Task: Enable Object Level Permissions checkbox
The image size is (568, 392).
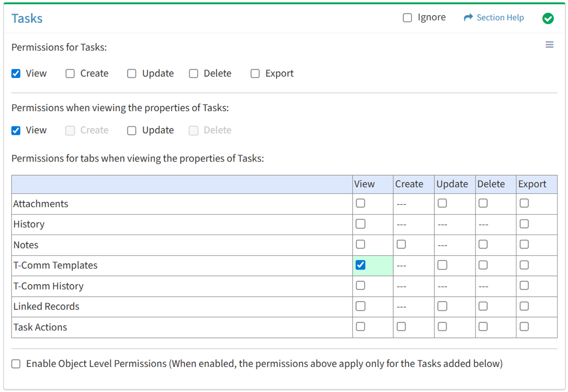Action: [x=16, y=364]
